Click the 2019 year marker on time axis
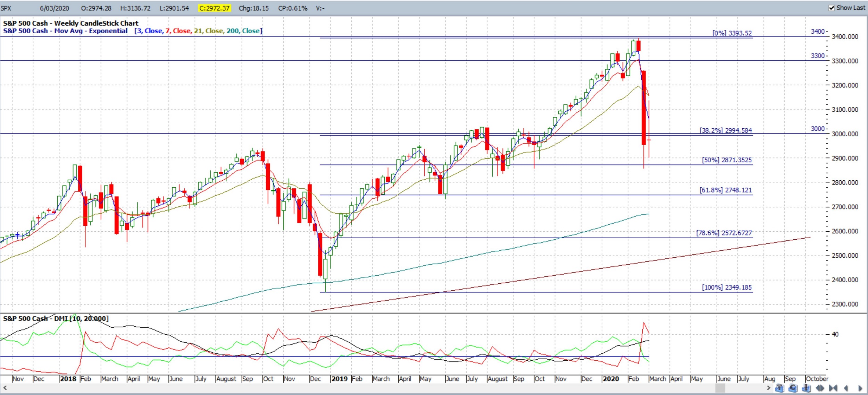 (340, 379)
